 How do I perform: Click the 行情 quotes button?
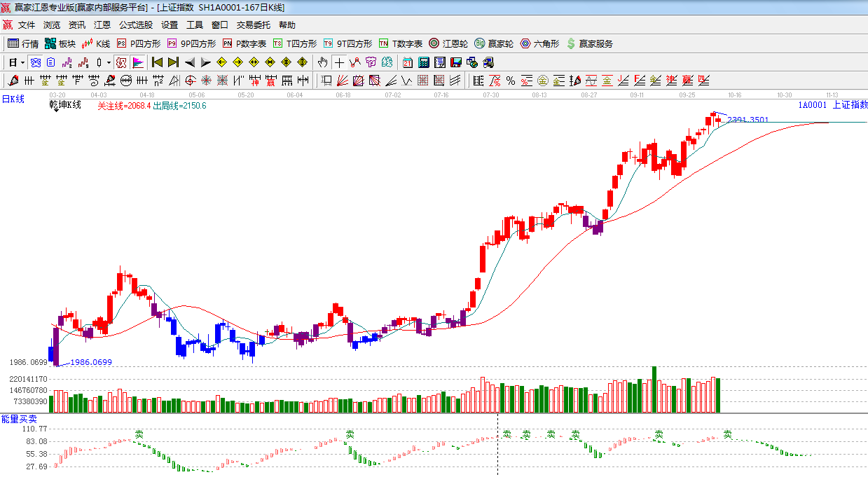tap(23, 43)
